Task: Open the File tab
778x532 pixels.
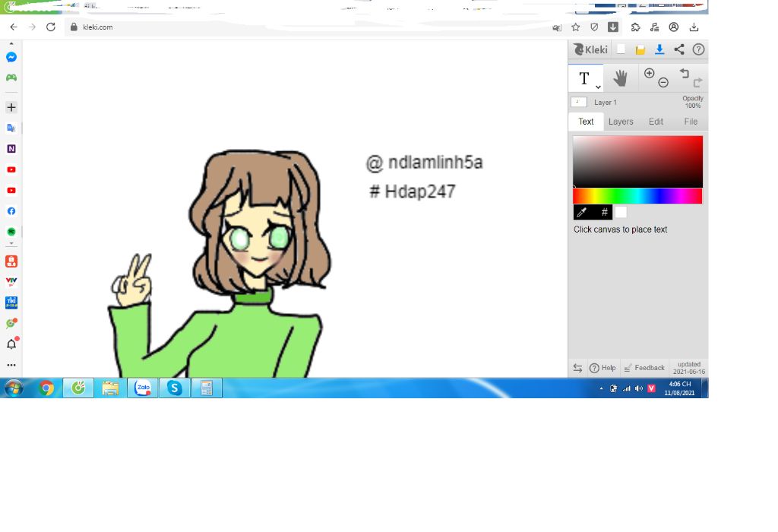Action: [691, 122]
